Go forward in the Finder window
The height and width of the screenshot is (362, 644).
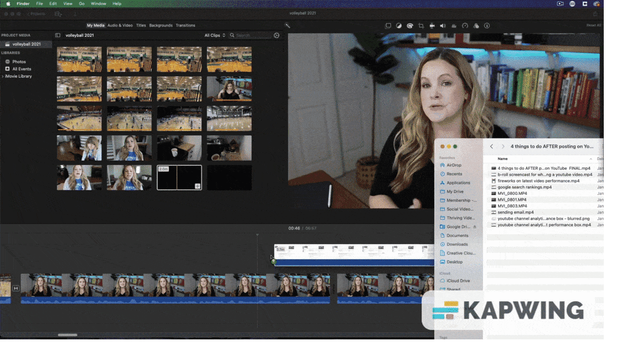[503, 146]
